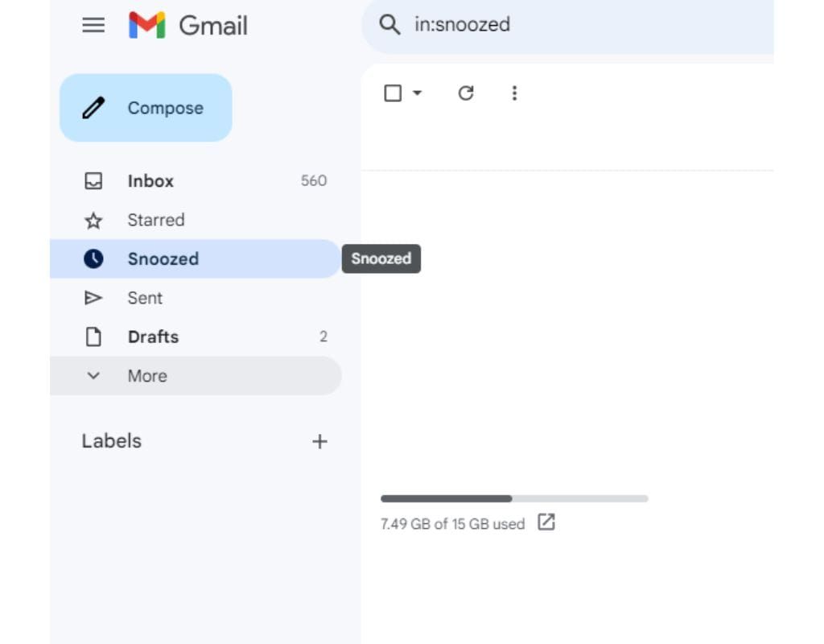Open storage details via the external link icon
Viewport: 824px width, 644px height.
tap(547, 522)
